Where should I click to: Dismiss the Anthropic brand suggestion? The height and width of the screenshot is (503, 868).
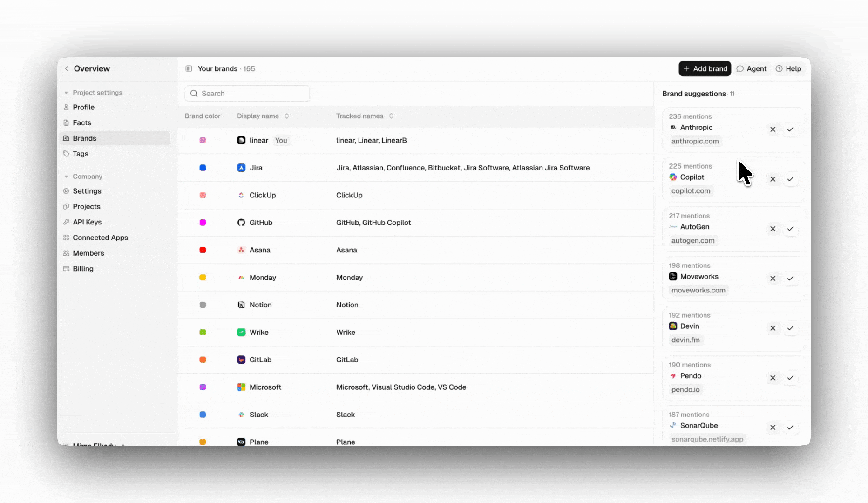(x=773, y=129)
